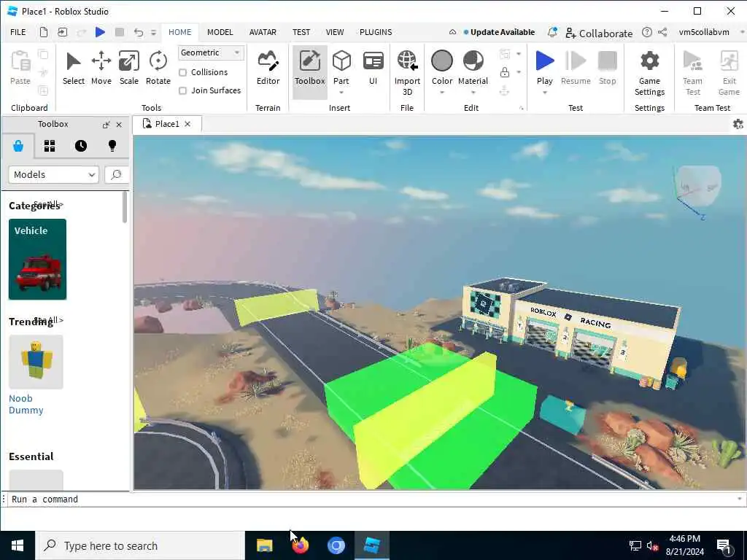
Task: Expand the command bar history dropdown
Action: point(740,499)
